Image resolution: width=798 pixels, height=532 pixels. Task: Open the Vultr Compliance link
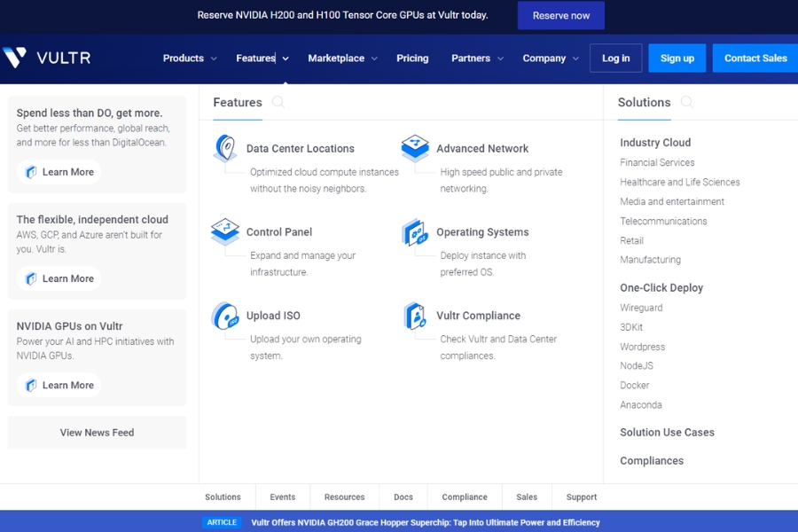(478, 316)
